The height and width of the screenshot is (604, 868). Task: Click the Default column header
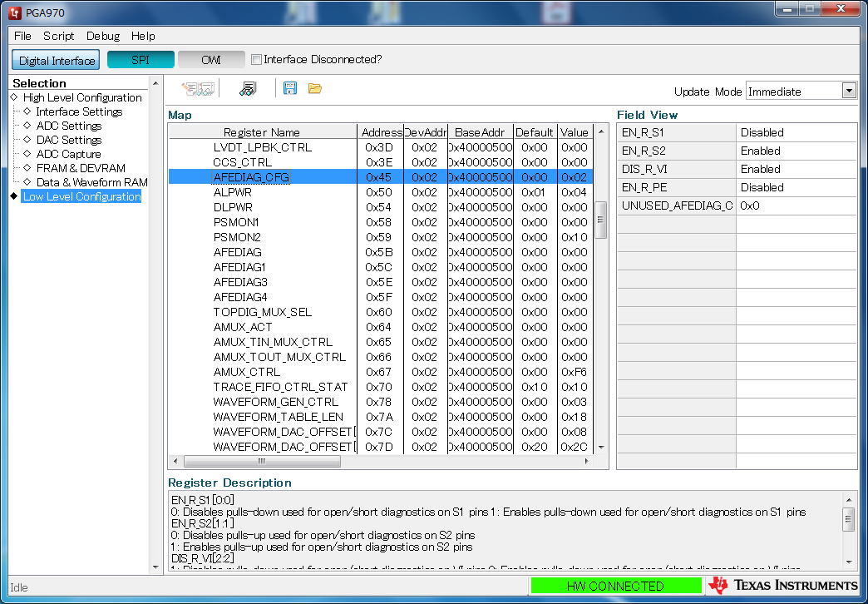(535, 132)
